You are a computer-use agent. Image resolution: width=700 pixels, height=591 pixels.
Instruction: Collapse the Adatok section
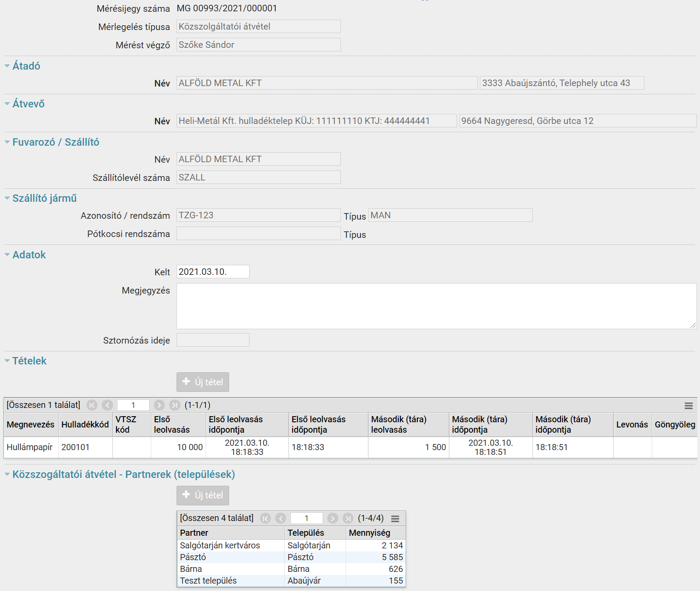pos(7,255)
